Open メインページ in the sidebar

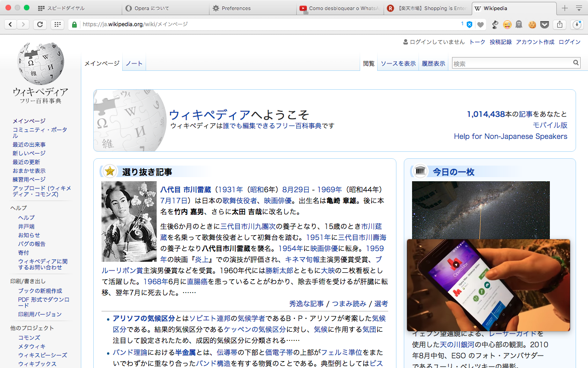[x=29, y=121]
